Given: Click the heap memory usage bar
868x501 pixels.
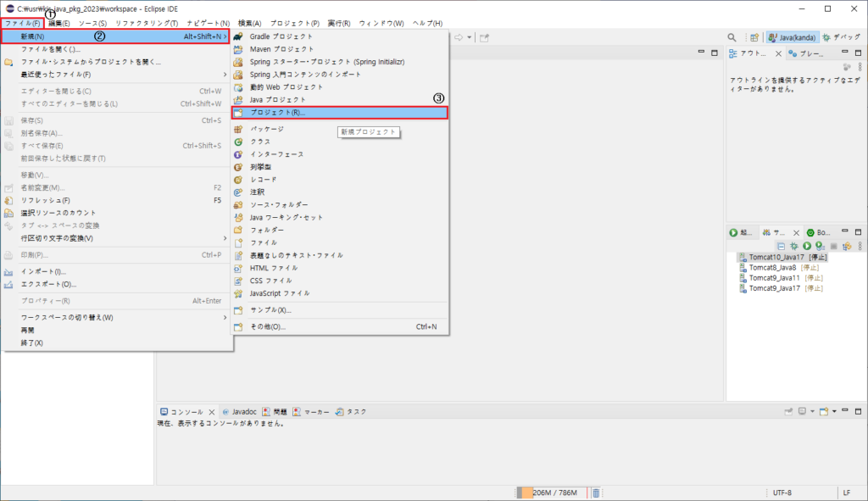Looking at the screenshot, I should (x=551, y=493).
